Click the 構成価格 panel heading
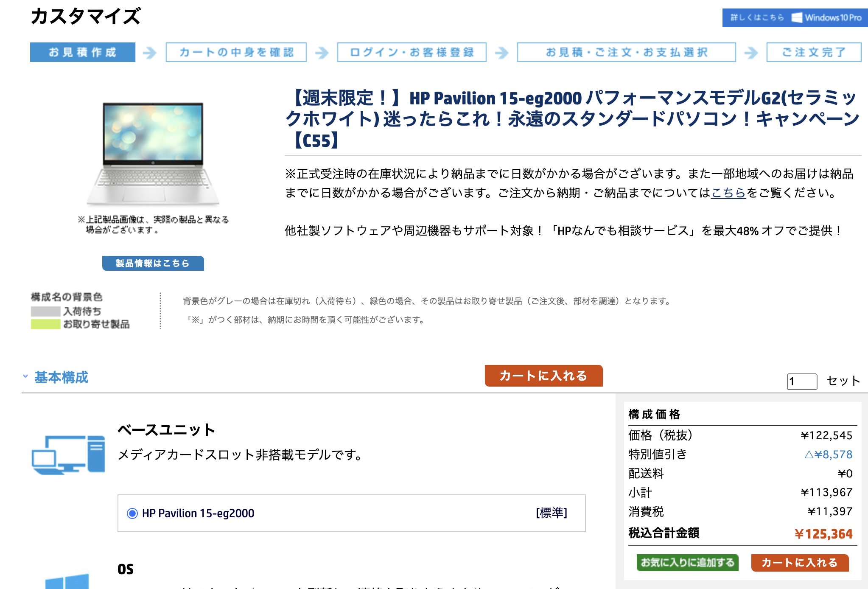Screen dimensions: 868x589 pos(654,414)
